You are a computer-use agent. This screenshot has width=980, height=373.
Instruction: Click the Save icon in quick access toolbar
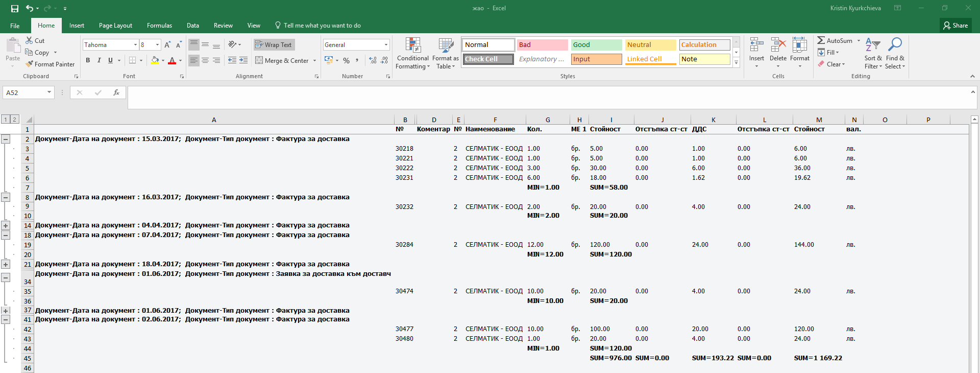point(14,8)
